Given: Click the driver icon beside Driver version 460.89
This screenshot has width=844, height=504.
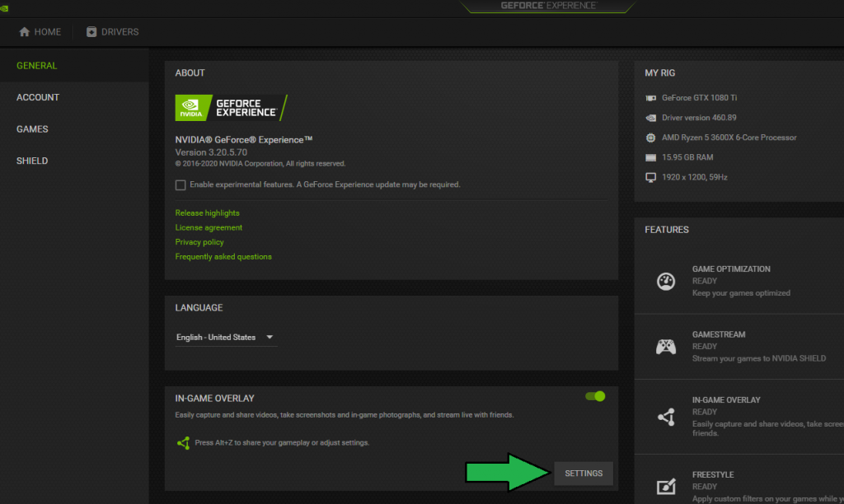Looking at the screenshot, I should tap(651, 118).
